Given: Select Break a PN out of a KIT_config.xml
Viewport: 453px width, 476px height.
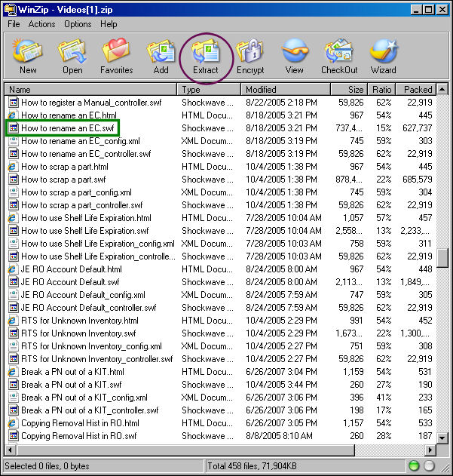Looking at the screenshot, I should (84, 398).
